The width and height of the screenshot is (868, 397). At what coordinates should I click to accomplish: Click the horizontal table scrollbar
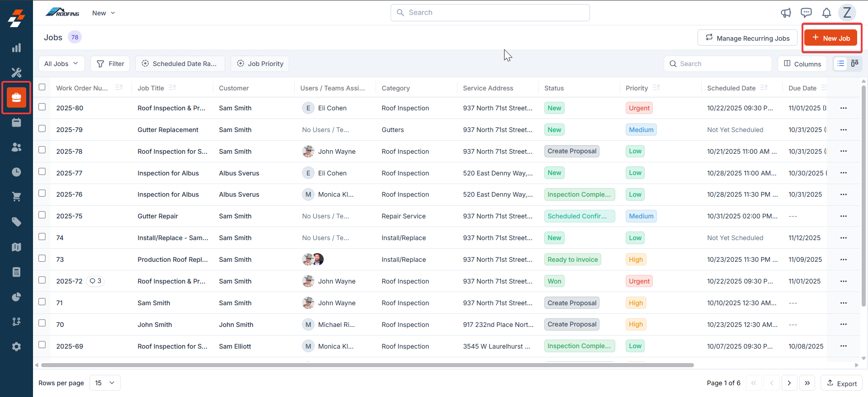pyautogui.click(x=367, y=365)
